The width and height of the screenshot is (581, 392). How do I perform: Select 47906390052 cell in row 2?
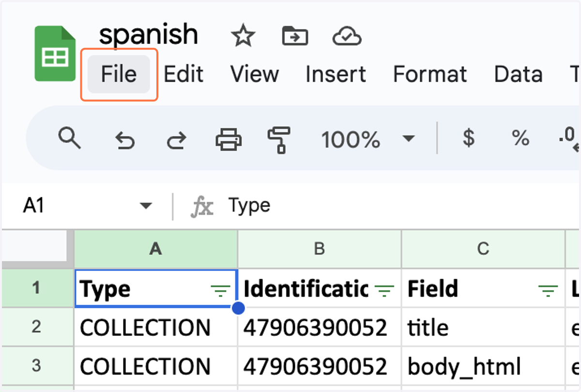(319, 327)
